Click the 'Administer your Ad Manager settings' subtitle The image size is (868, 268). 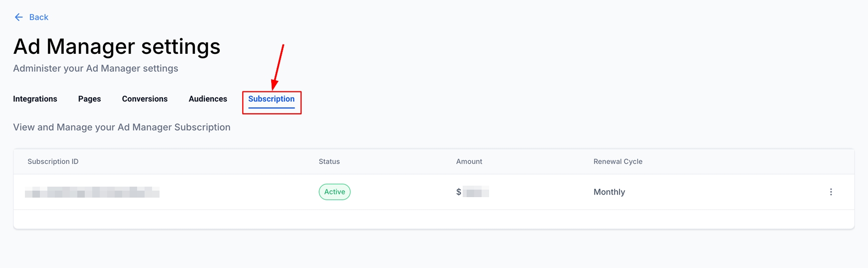pos(95,68)
